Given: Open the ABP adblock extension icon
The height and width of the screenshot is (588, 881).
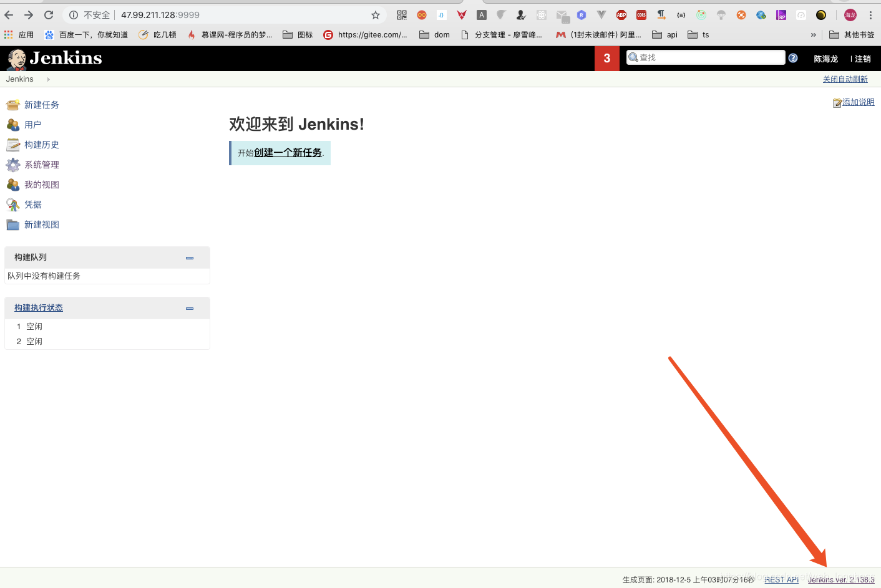Looking at the screenshot, I should click(621, 15).
